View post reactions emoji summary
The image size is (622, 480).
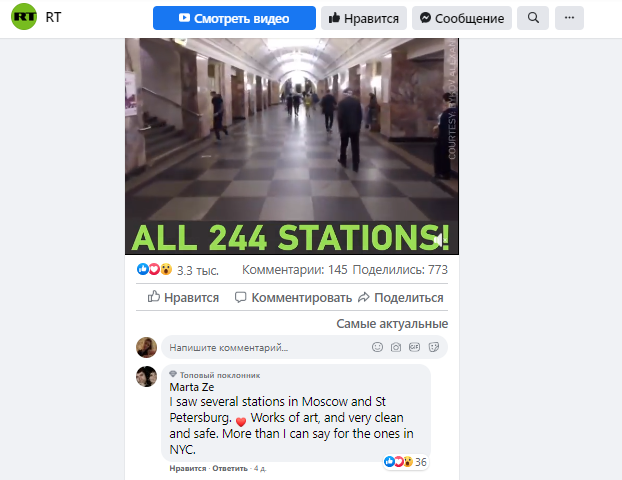154,269
